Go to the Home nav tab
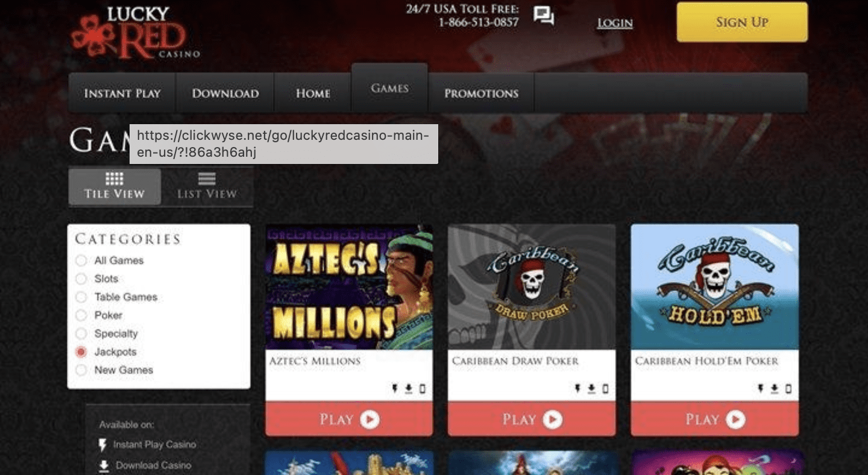The height and width of the screenshot is (475, 868). coord(313,93)
